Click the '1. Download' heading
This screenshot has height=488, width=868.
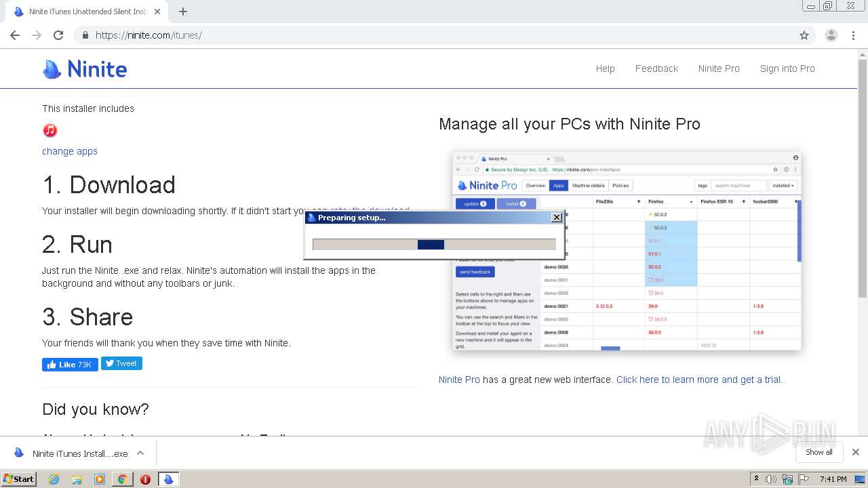coord(108,185)
